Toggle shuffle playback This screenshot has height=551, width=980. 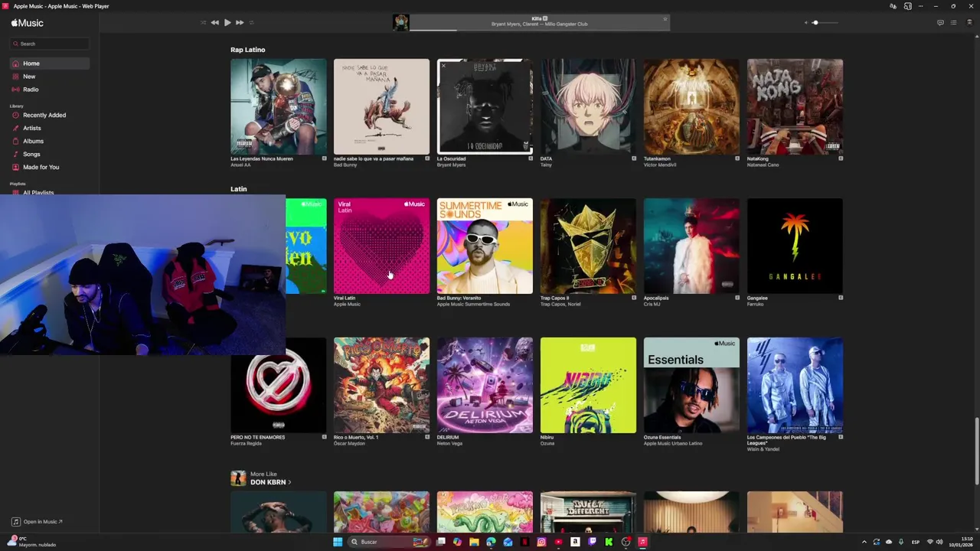203,22
